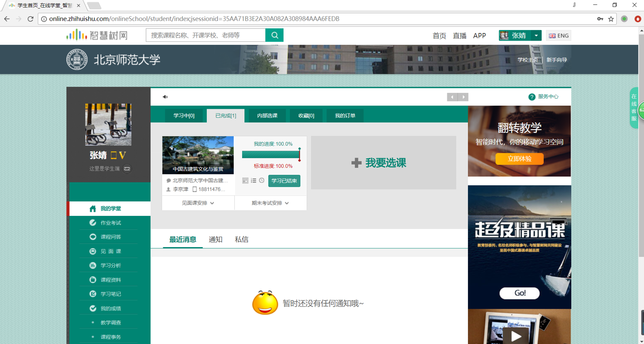The image size is (644, 344).
Task: Click the 立即体验 orange button
Action: [519, 159]
